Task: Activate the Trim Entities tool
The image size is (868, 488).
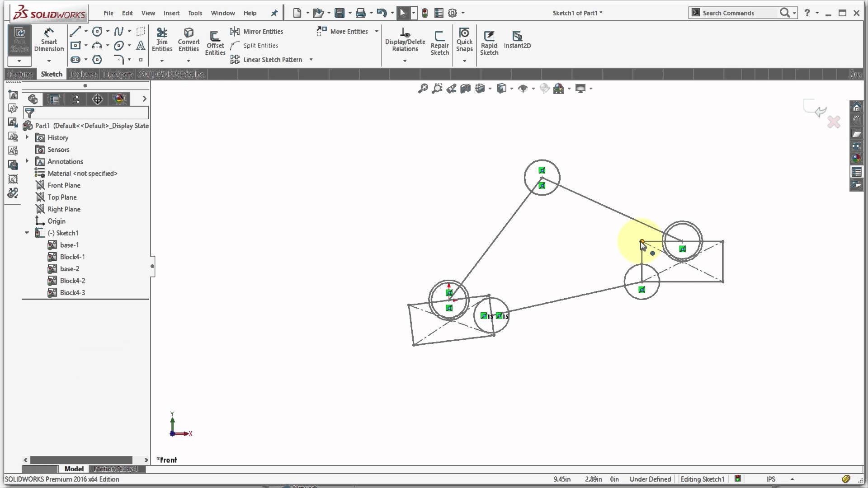Action: pos(162,38)
